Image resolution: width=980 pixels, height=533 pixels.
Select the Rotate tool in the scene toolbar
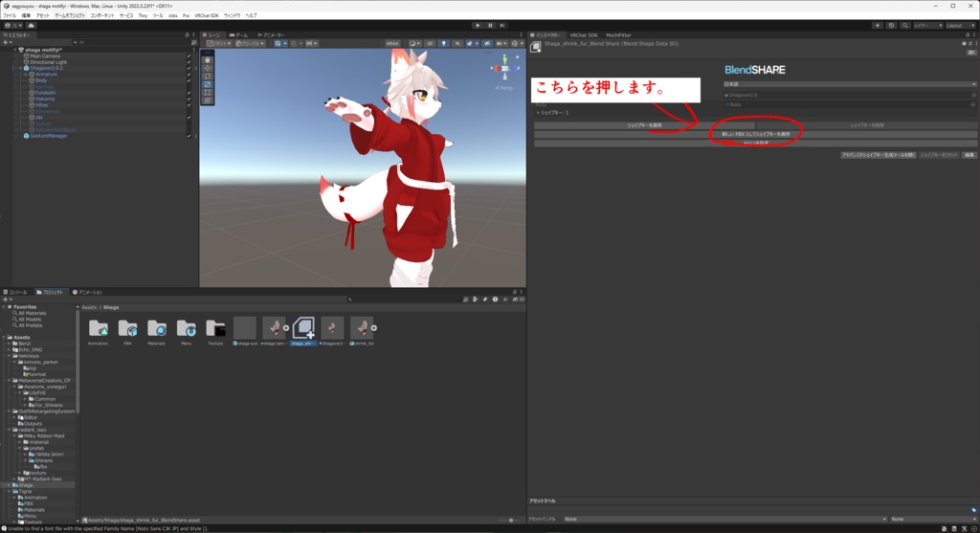click(x=208, y=77)
